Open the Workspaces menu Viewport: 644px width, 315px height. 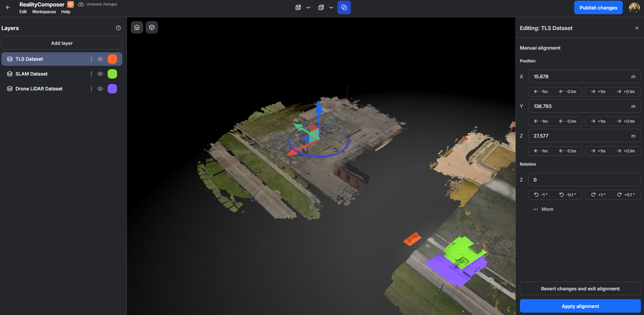[x=44, y=12]
